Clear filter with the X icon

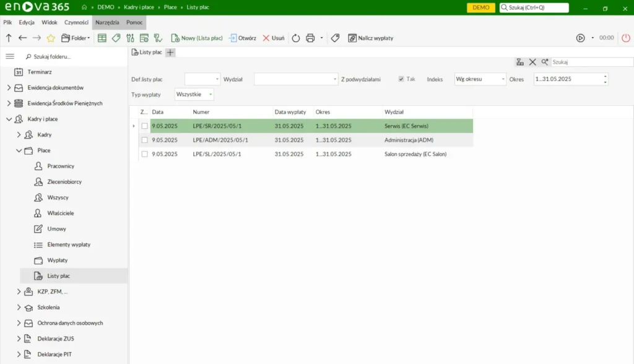pyautogui.click(x=532, y=62)
